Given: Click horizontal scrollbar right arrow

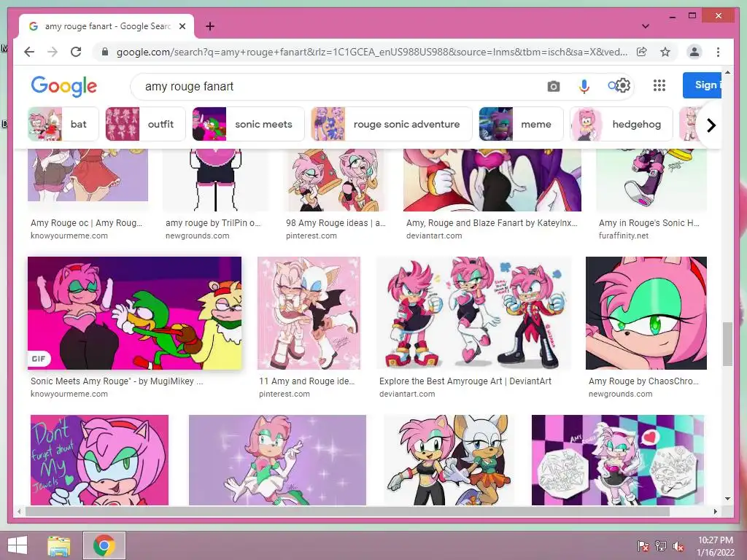Looking at the screenshot, I should pos(716,511).
